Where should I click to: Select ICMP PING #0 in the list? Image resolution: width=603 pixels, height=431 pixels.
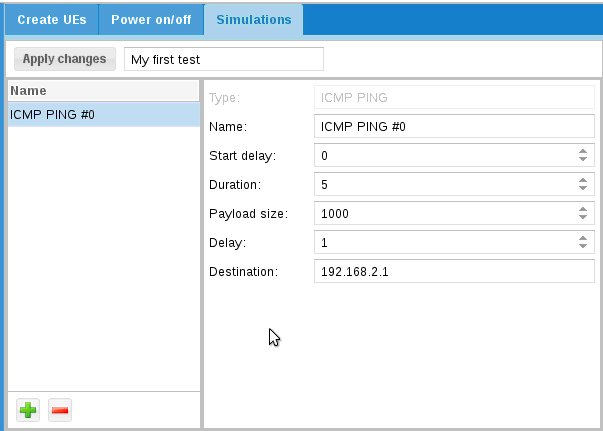pos(100,115)
